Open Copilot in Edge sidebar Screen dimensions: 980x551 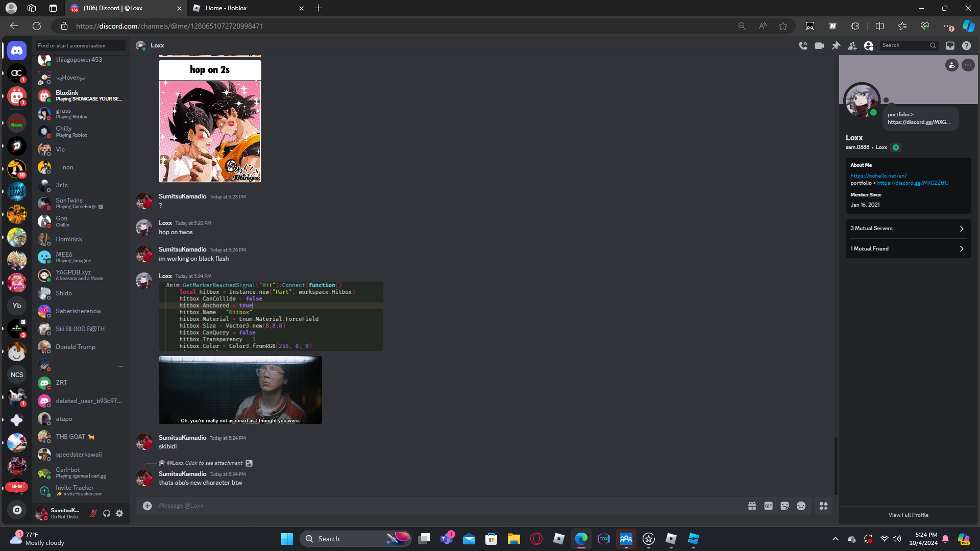(968, 26)
